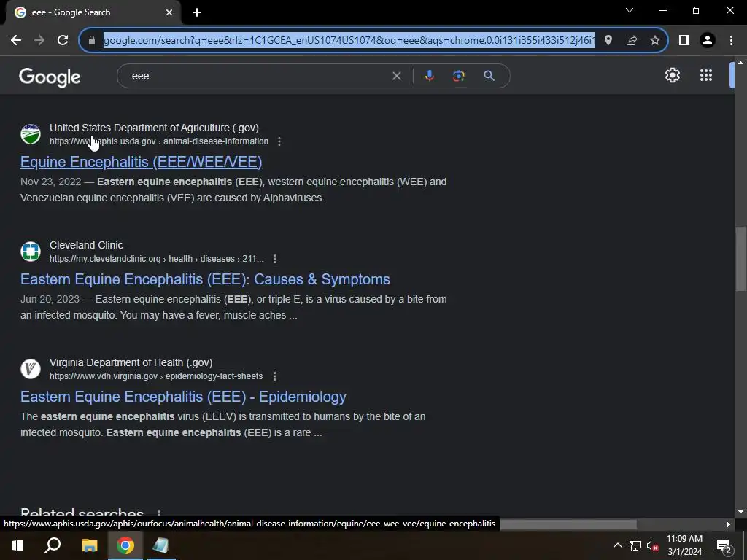Click United States Department of Agriculture site name

(154, 128)
